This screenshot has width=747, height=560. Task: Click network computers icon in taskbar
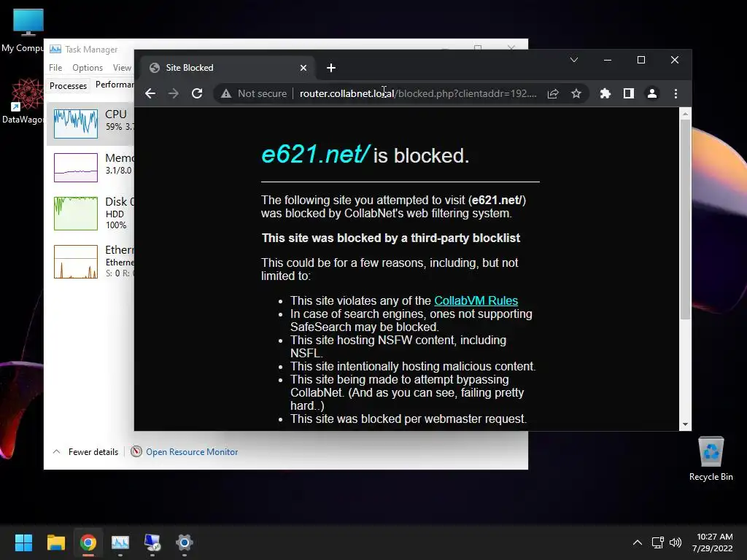(x=152, y=542)
